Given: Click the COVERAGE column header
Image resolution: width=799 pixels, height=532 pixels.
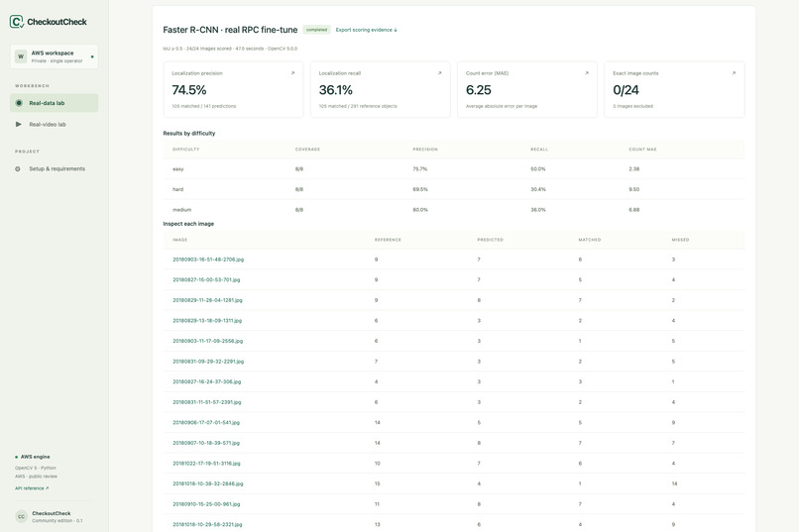Looking at the screenshot, I should [307, 150].
